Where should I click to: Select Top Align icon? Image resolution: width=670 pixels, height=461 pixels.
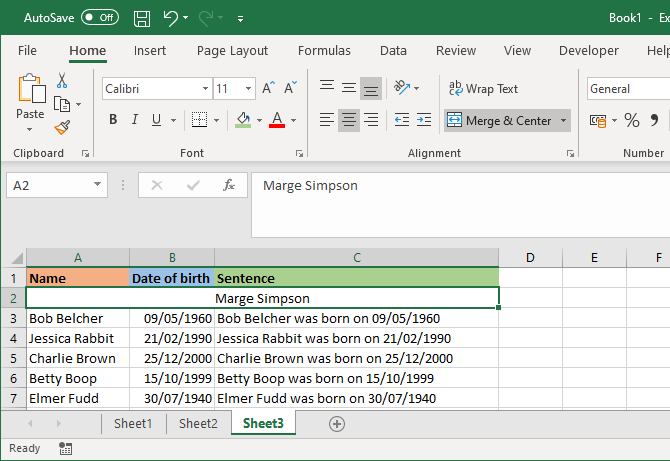click(327, 87)
